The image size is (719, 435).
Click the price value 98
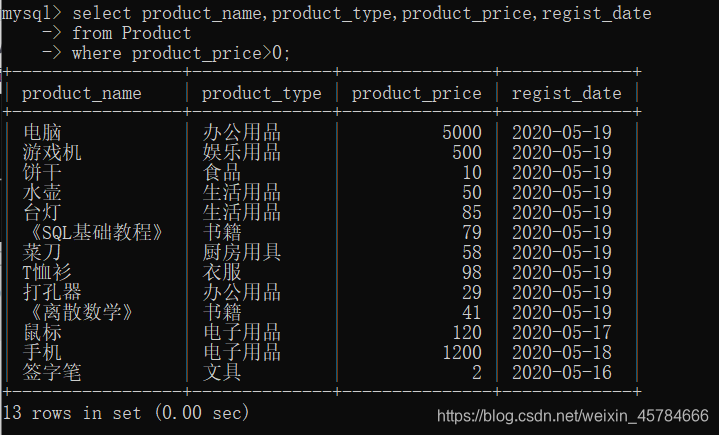click(472, 273)
